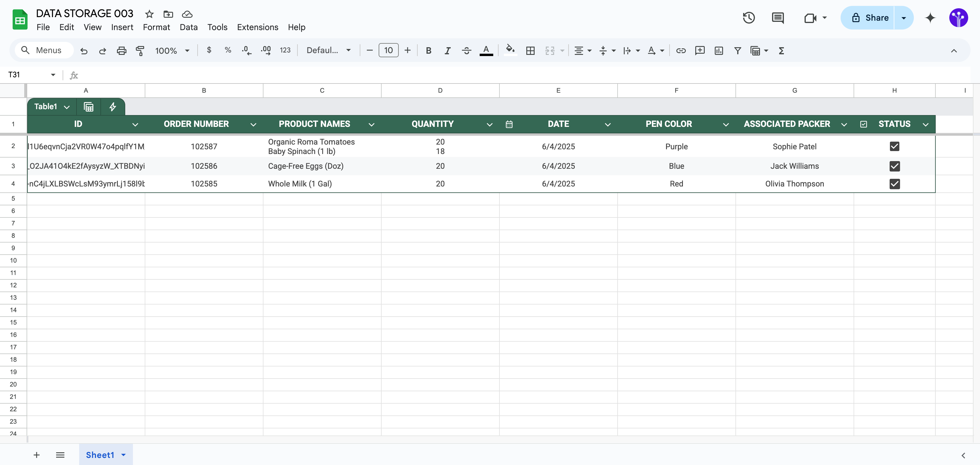Click the Move to folder icon
The width and height of the screenshot is (980, 465).
[168, 14]
